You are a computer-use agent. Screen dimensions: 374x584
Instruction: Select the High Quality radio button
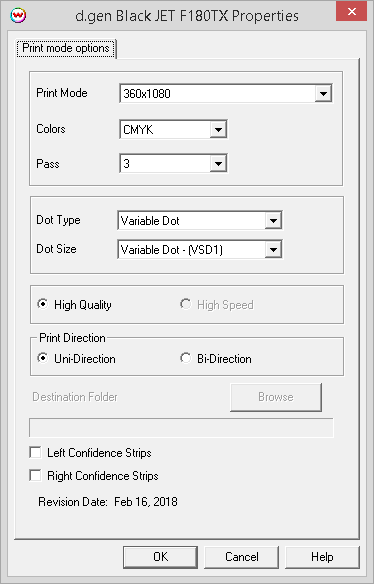43,304
